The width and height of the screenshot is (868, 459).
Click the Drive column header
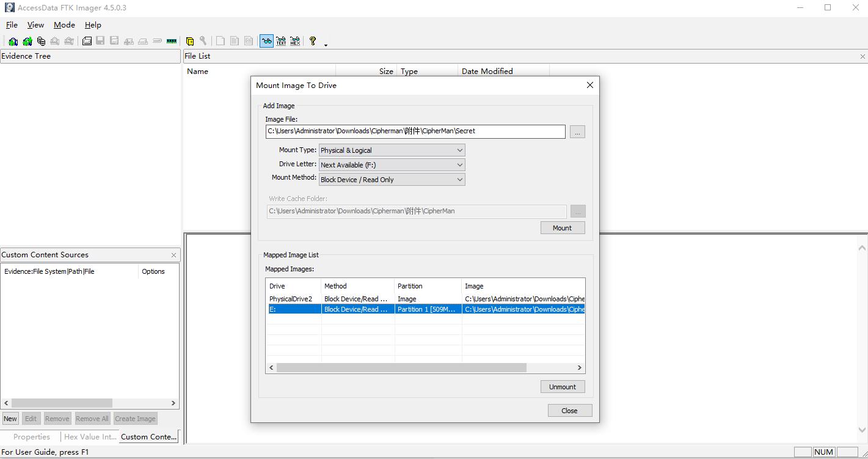click(294, 286)
